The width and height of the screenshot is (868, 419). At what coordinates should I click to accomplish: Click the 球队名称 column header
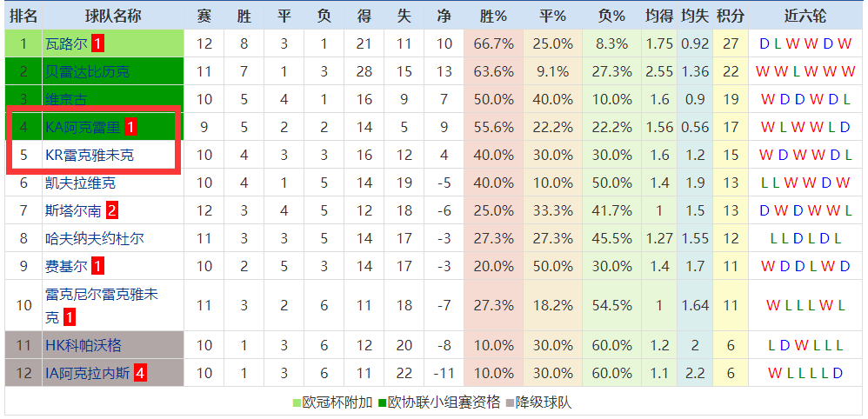(x=113, y=16)
